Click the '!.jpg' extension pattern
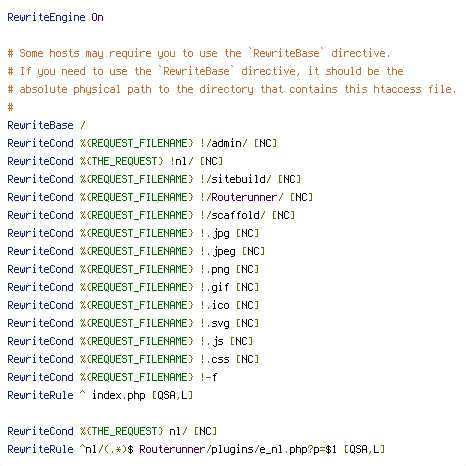 pos(215,233)
